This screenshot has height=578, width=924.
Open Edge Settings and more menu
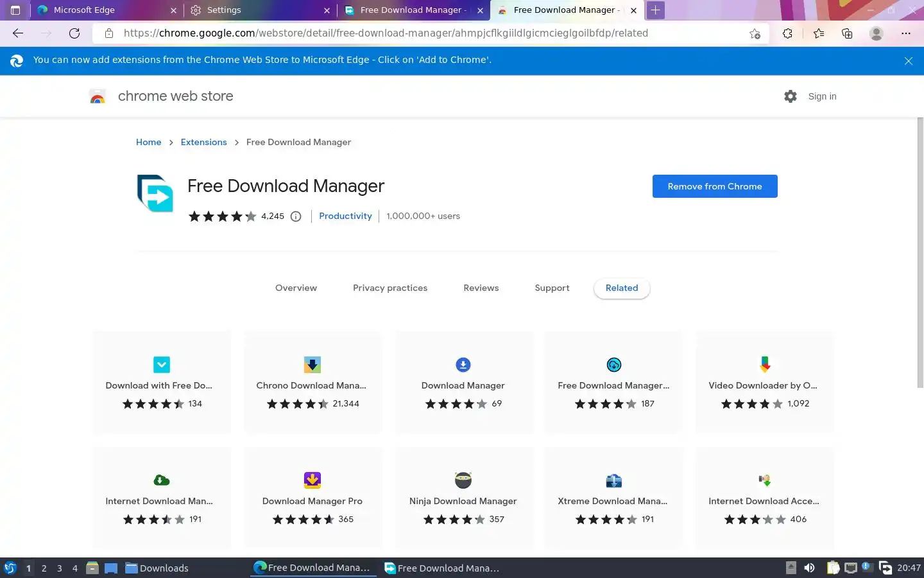905,33
